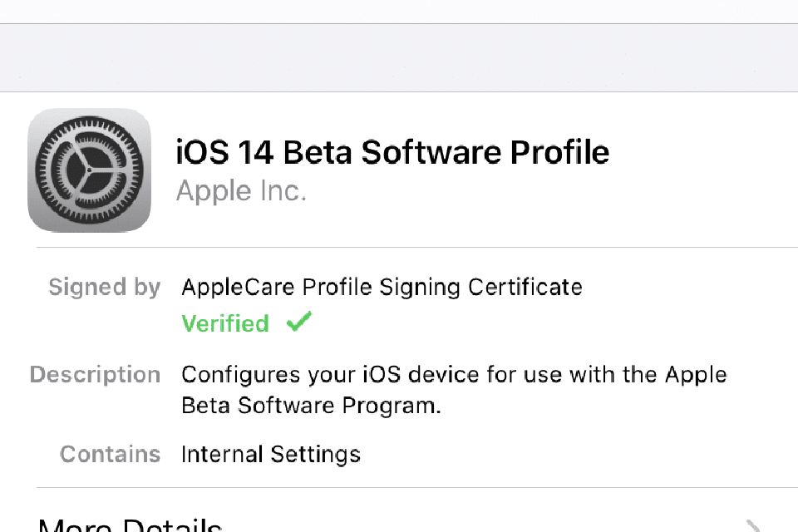Select the gray disclosure chevron beside More Details
Viewport: 798px width, 532px height.
pyautogui.click(x=751, y=526)
